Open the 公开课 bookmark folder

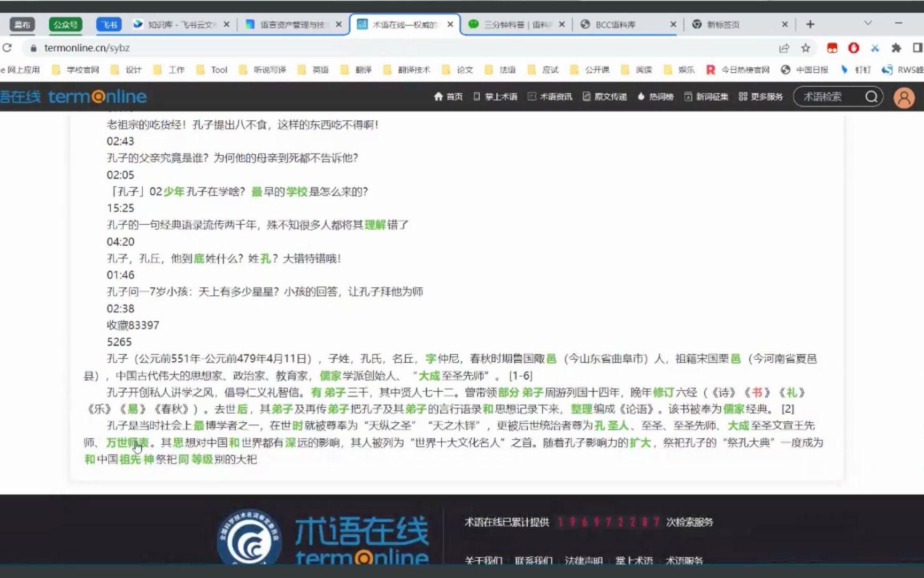coord(590,70)
